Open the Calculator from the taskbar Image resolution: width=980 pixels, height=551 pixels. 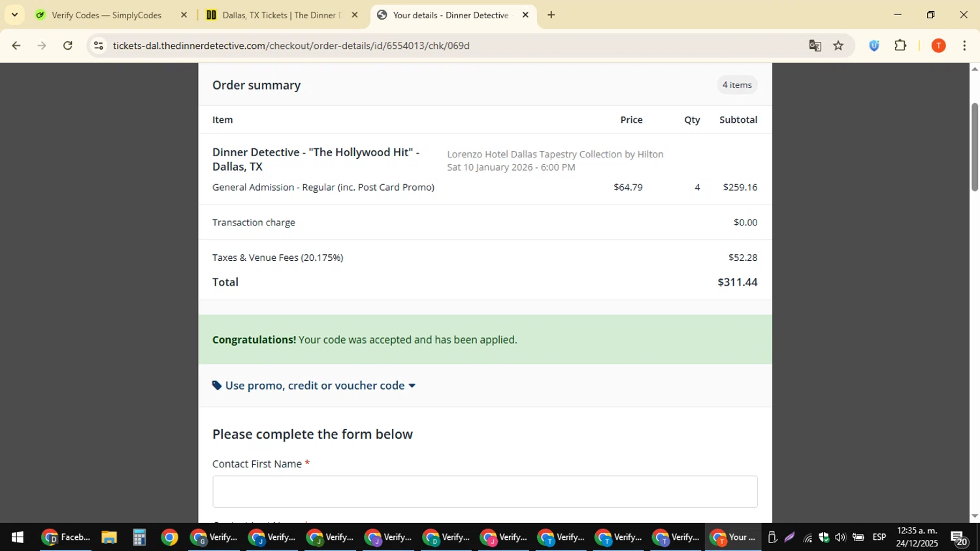(139, 537)
